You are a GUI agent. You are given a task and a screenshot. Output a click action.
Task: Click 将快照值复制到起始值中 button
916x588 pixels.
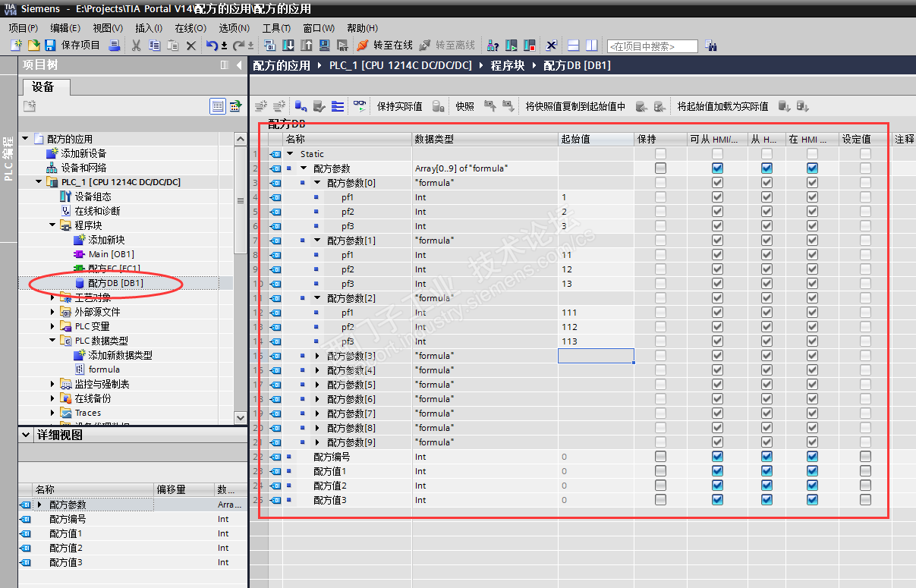575,106
